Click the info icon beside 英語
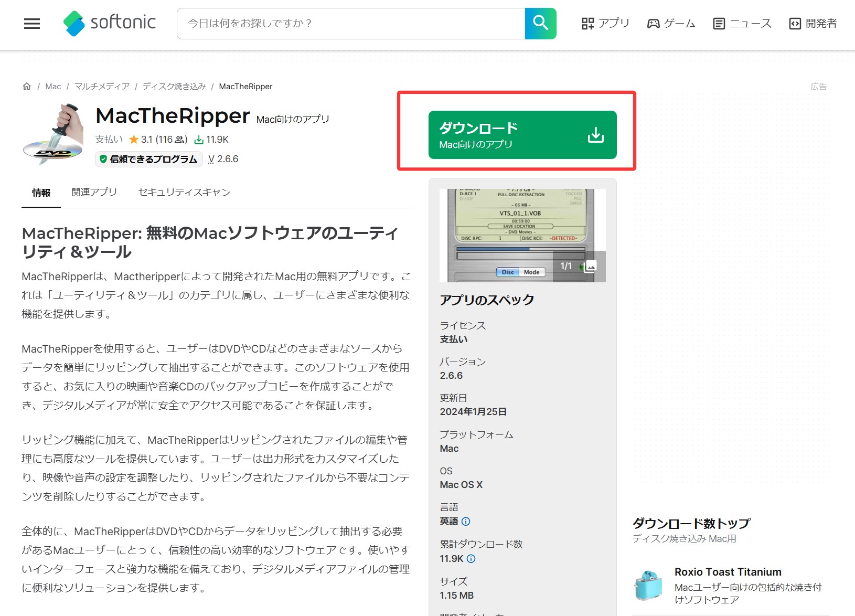The height and width of the screenshot is (616, 855). 466,522
